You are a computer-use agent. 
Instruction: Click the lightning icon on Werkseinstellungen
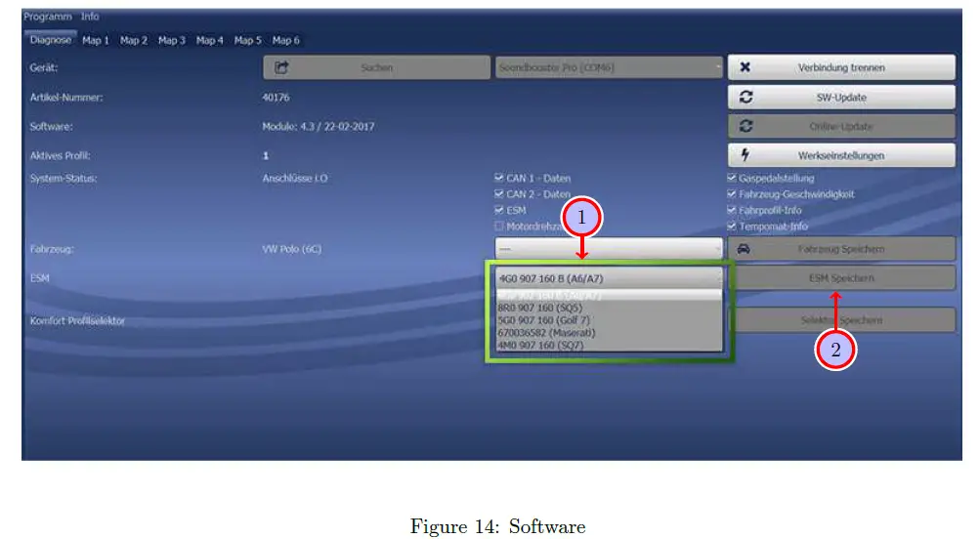[x=745, y=155]
